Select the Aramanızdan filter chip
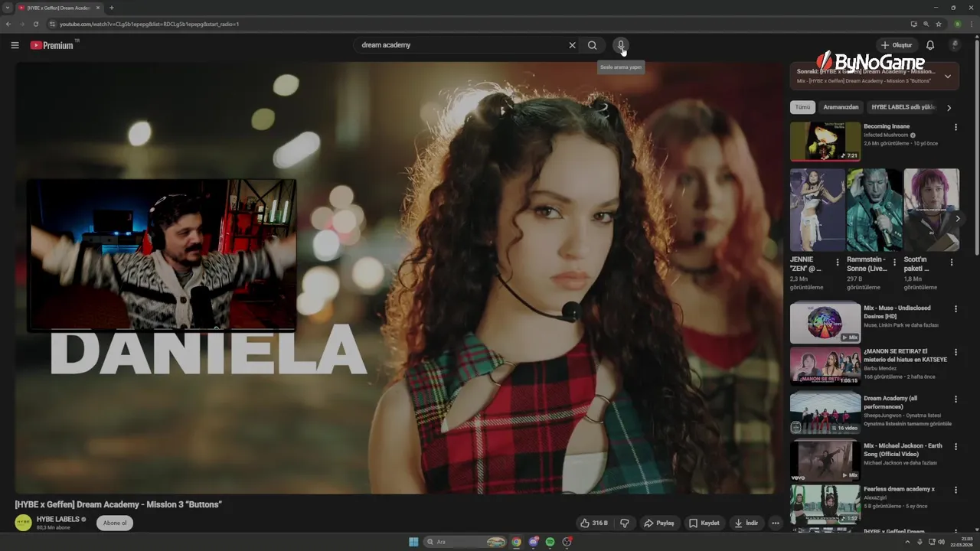Screen dimensions: 980x551 pos(841,107)
